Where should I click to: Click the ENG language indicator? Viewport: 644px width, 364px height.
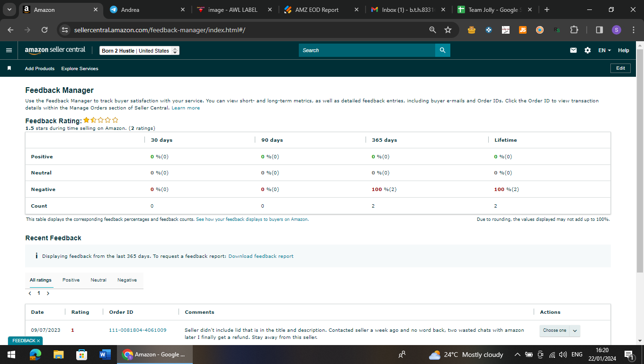tap(577, 355)
